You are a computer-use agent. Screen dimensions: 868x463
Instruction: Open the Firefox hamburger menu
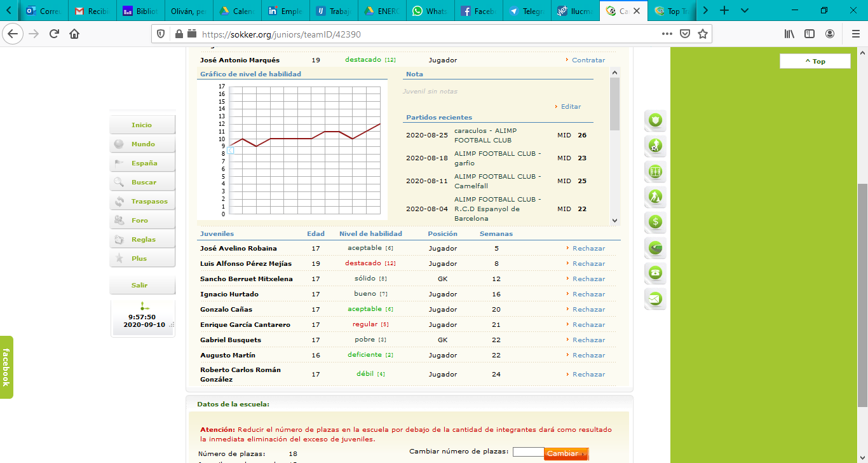(855, 34)
